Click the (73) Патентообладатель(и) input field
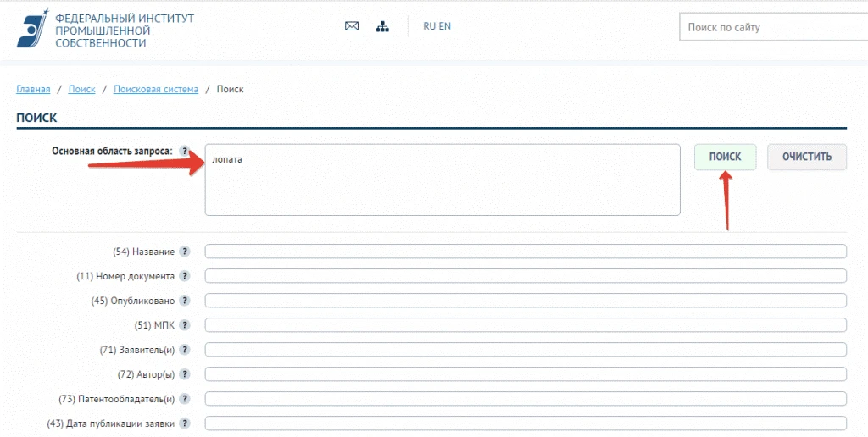Screen dimensions: 868x437 [x=526, y=399]
